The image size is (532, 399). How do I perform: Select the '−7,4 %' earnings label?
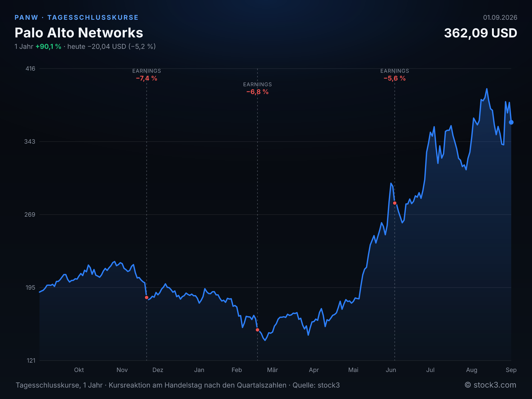(x=147, y=78)
